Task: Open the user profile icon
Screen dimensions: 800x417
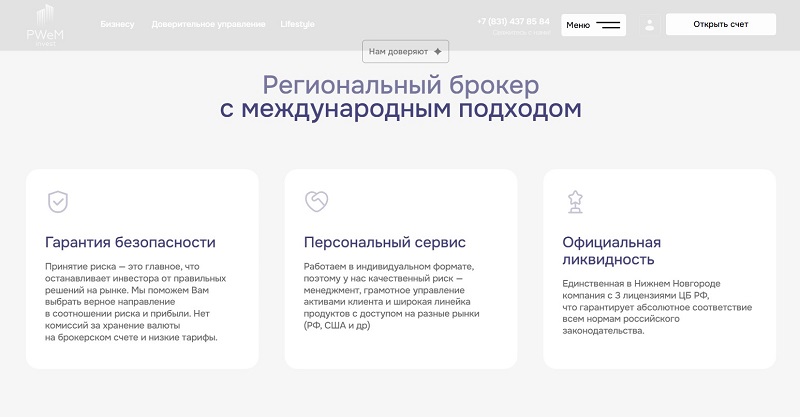Action: pyautogui.click(x=649, y=25)
